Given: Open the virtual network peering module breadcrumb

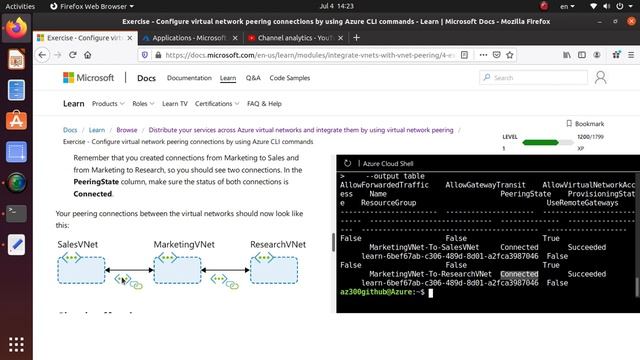Looking at the screenshot, I should click(x=301, y=130).
